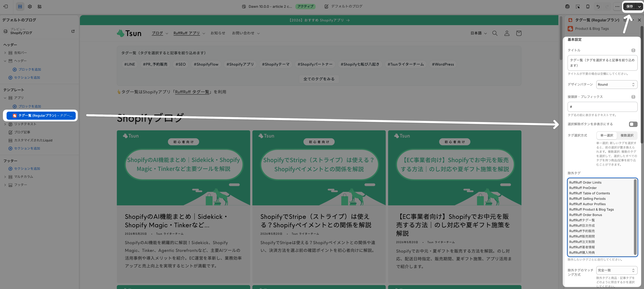Add a block under アプリ
The width and height of the screenshot is (644, 289).
pyautogui.click(x=27, y=107)
